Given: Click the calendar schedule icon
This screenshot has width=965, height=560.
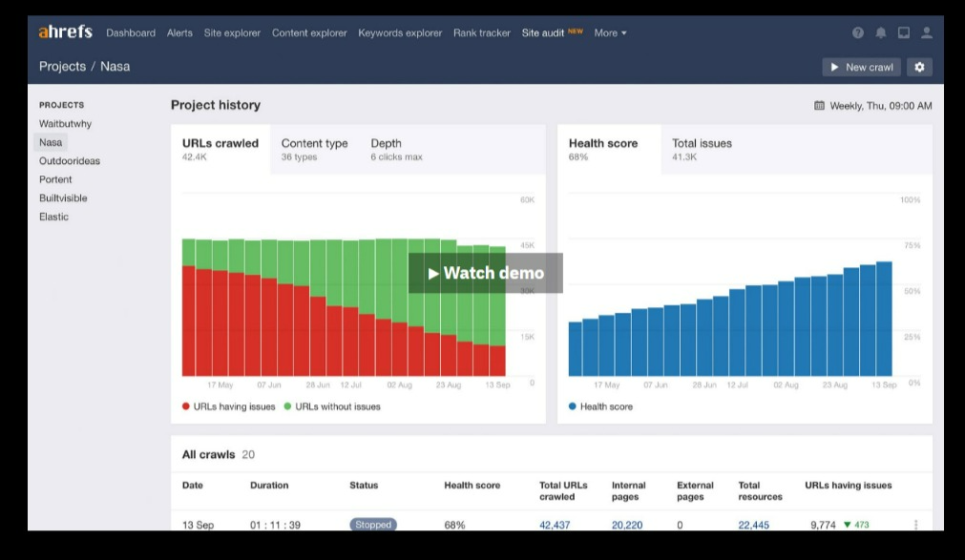Looking at the screenshot, I should pyautogui.click(x=819, y=106).
